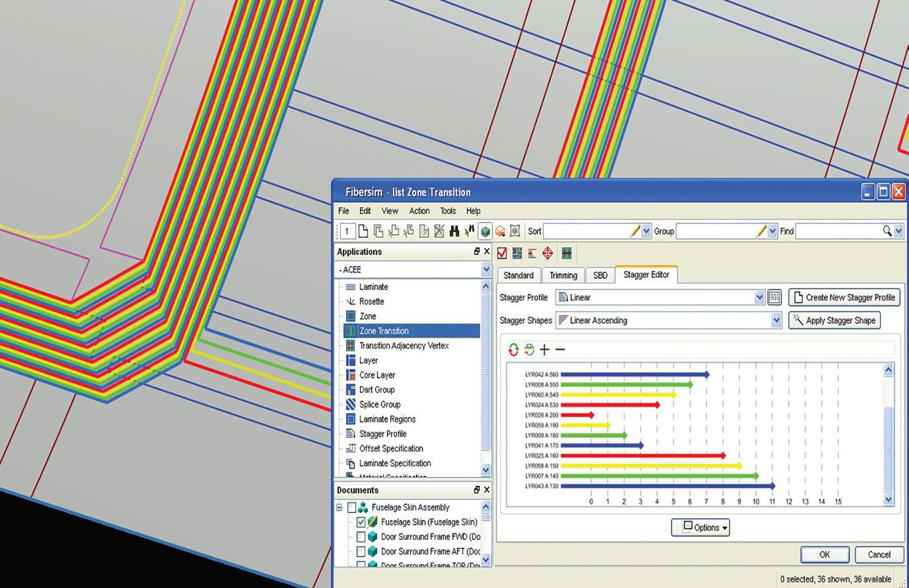Select Rosette in the Applications tree

pos(372,302)
